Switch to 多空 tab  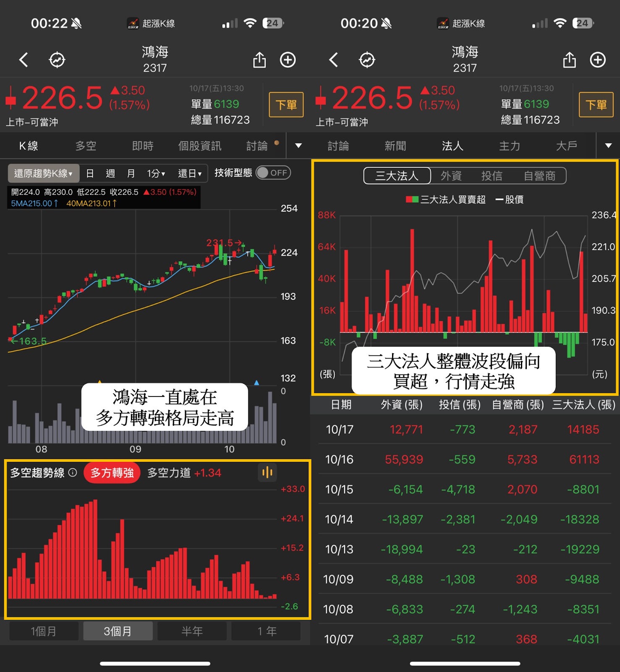tap(86, 146)
